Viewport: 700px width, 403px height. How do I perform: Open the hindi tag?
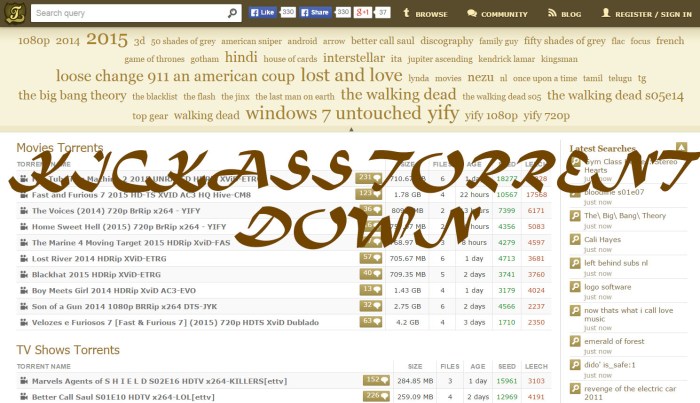coord(241,57)
